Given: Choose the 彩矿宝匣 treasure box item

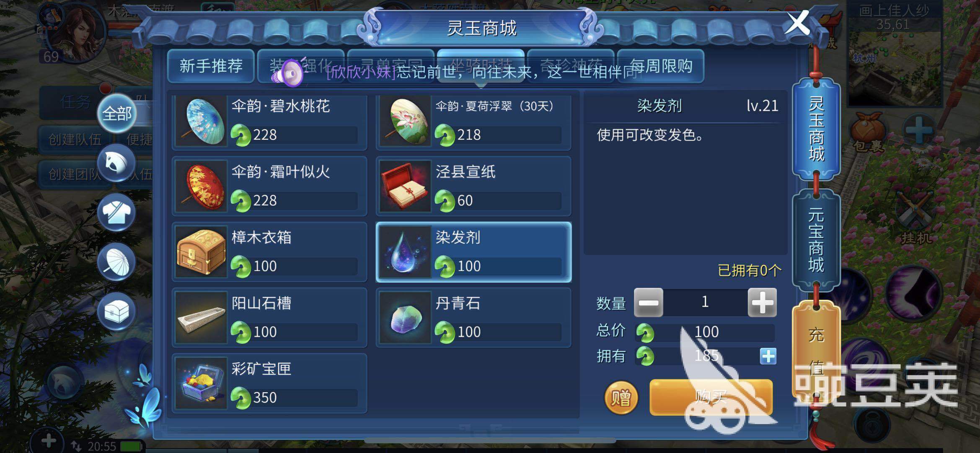Looking at the screenshot, I should click(269, 383).
